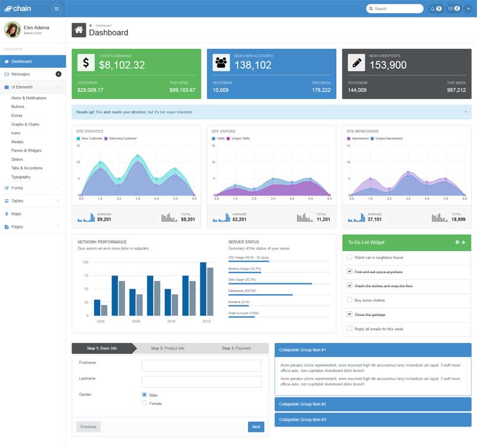Viewport: 477px width, 448px height.
Task: Click into the Firstname input field
Action: (x=202, y=366)
